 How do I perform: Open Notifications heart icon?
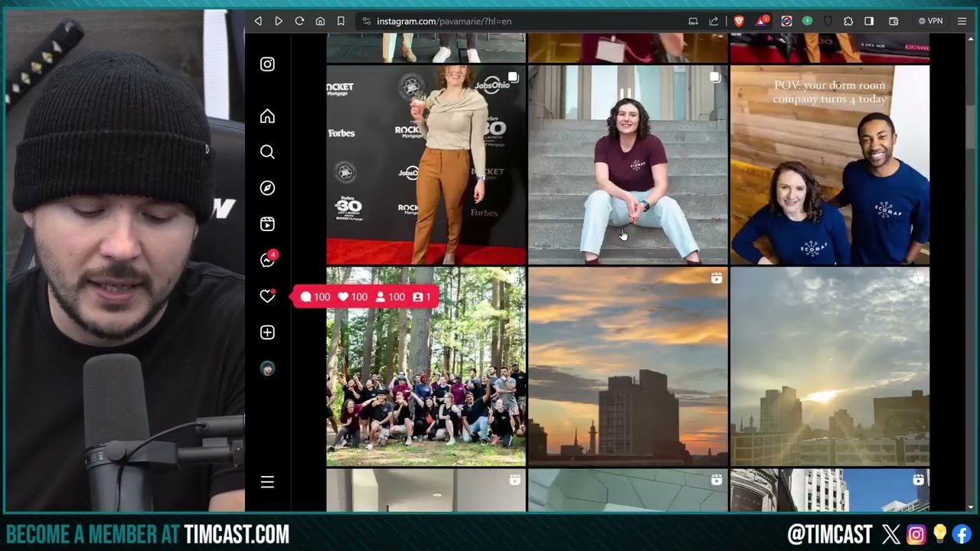[x=267, y=296]
